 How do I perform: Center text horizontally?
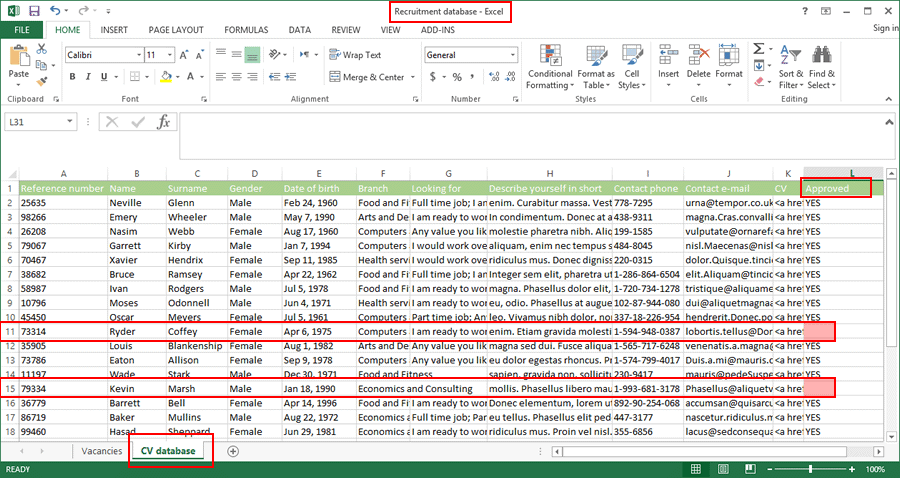(x=236, y=77)
